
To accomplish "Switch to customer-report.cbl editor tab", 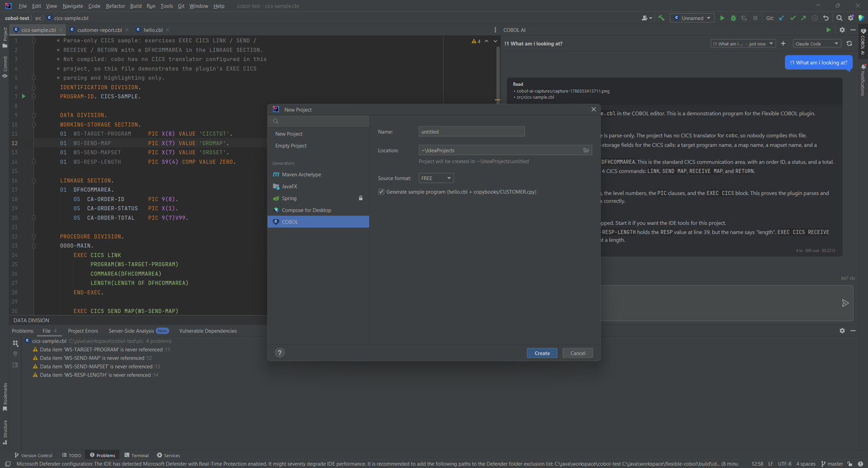I will (x=99, y=30).
